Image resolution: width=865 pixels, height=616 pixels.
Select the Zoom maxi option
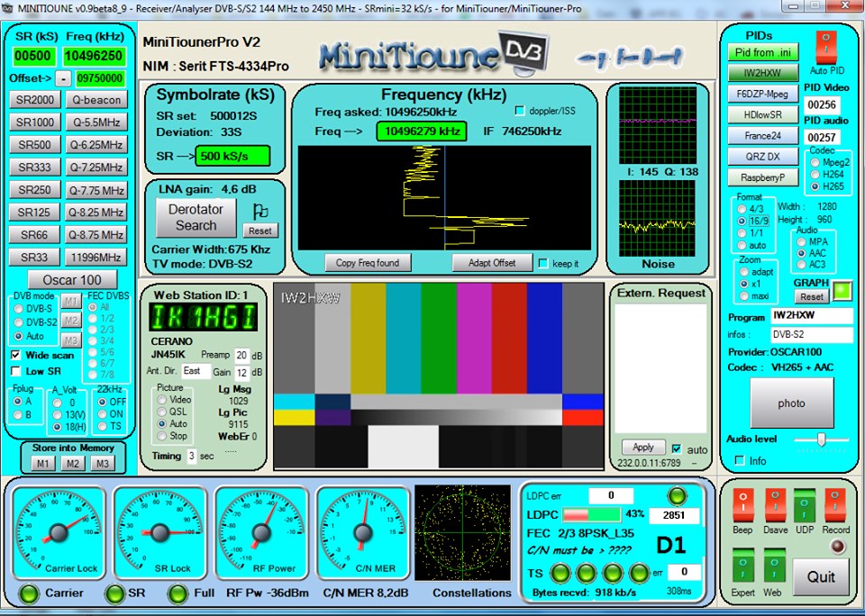(x=744, y=296)
